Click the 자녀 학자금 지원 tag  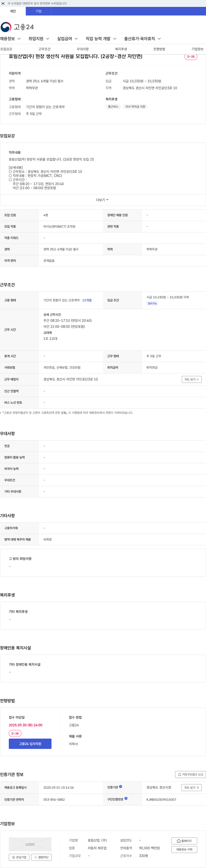click(x=135, y=106)
